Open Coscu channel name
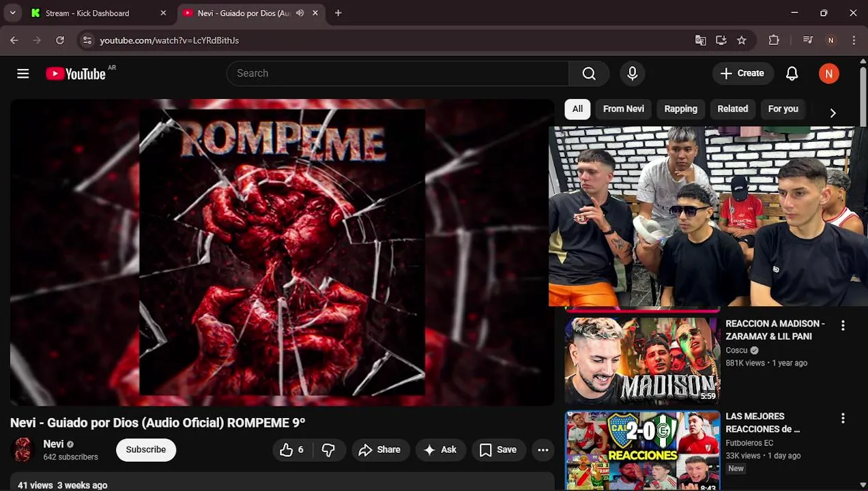 736,351
